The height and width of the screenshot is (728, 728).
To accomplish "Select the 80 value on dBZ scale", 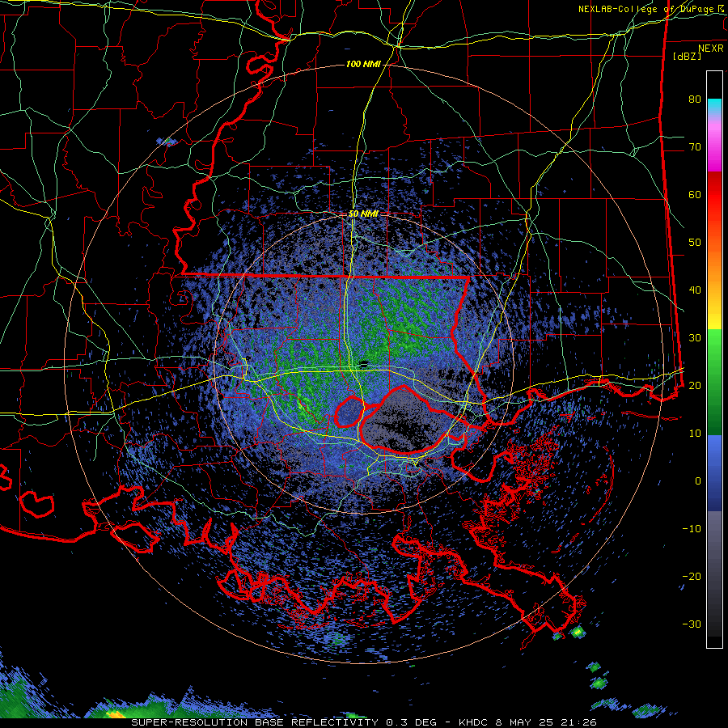I will point(695,99).
